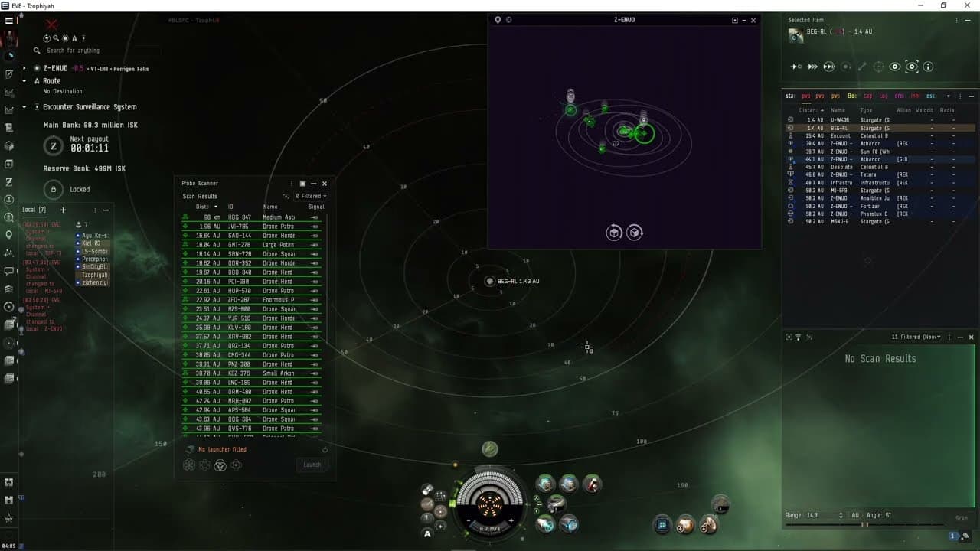Click the Launch button in Probe Scanner
The height and width of the screenshot is (551, 980).
(312, 465)
